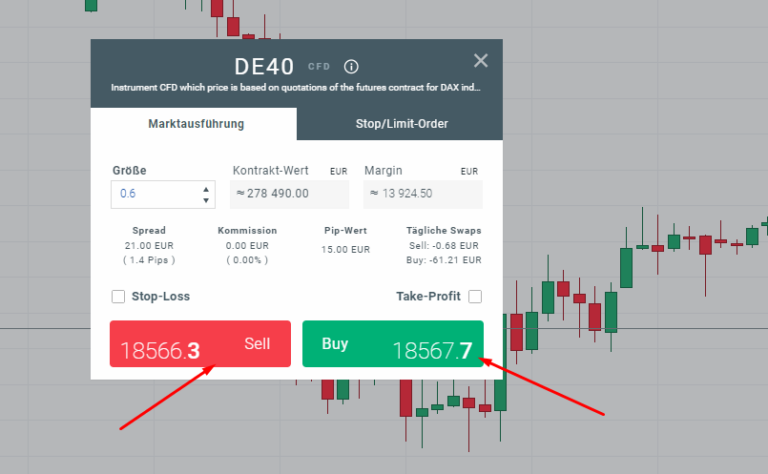The width and height of the screenshot is (768, 474).
Task: Close the DE40 order dialog
Action: 481,61
